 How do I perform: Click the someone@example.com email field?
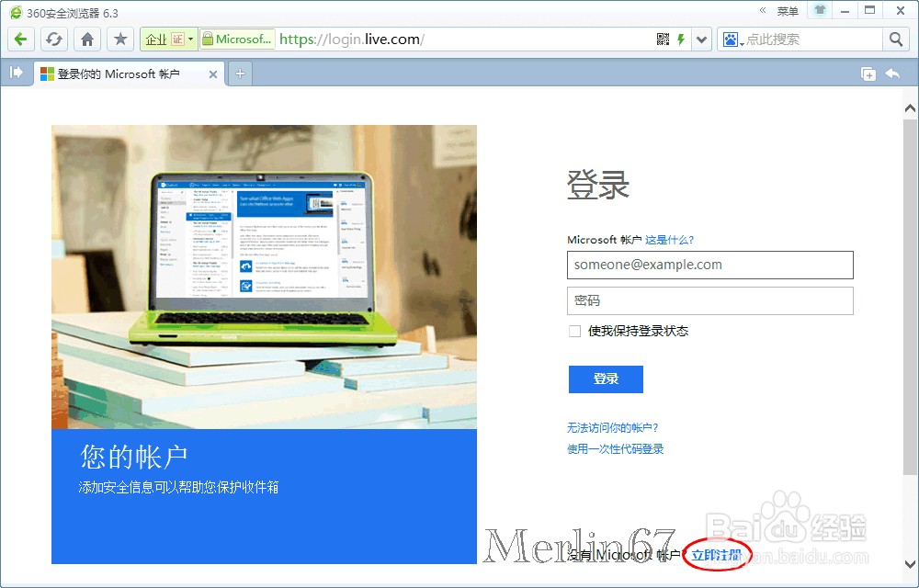709,265
